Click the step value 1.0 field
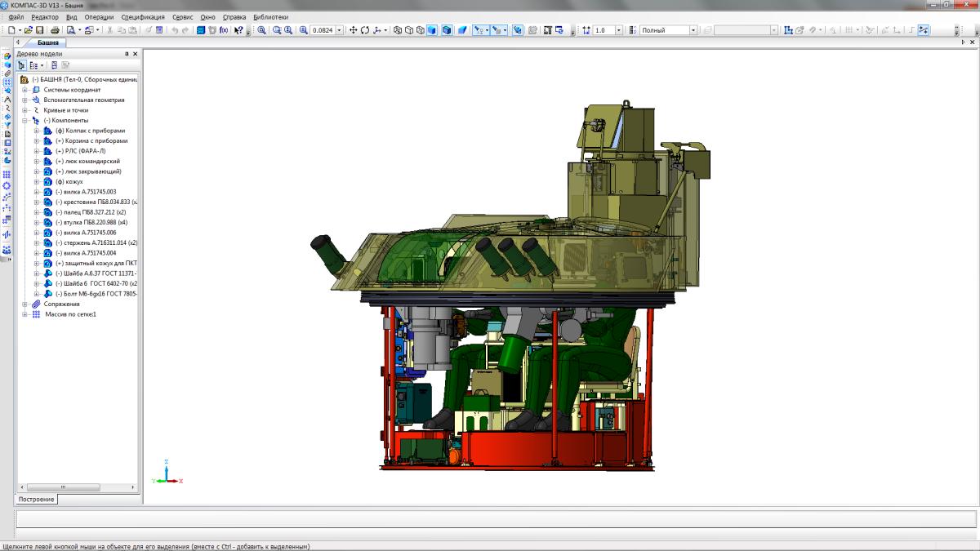Image resolution: width=980 pixels, height=551 pixels. tap(603, 30)
